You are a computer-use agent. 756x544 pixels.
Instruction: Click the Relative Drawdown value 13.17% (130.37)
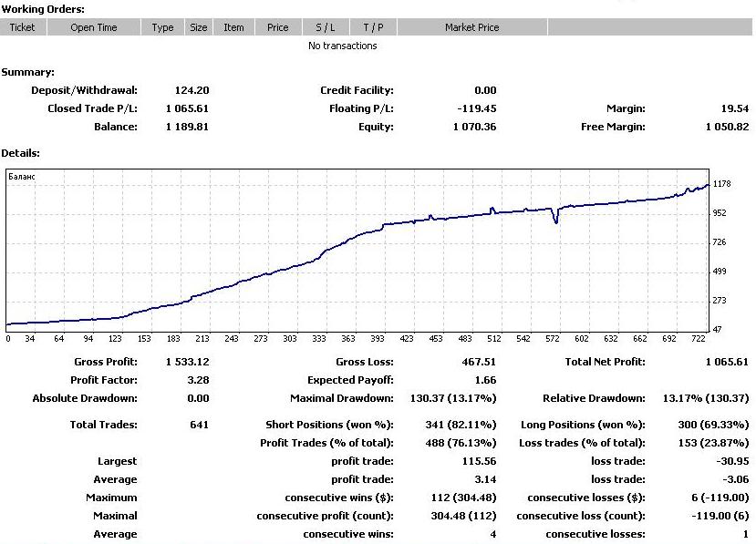coord(706,398)
